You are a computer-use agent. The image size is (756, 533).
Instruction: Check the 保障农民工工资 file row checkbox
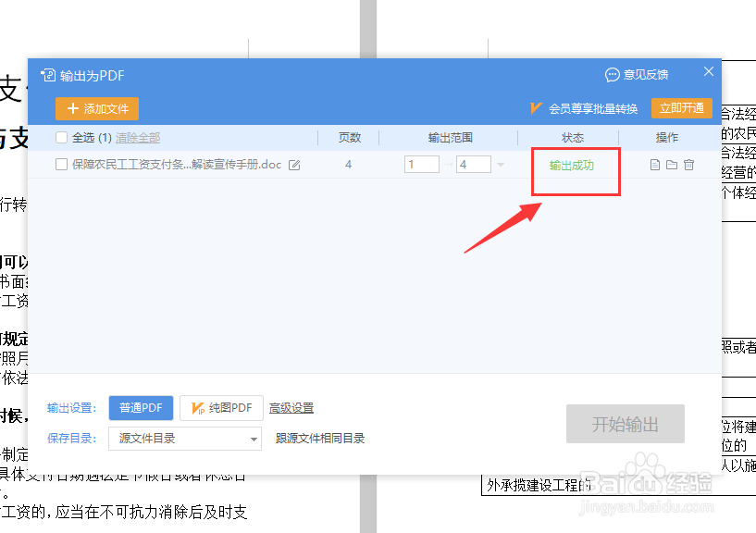click(x=62, y=164)
